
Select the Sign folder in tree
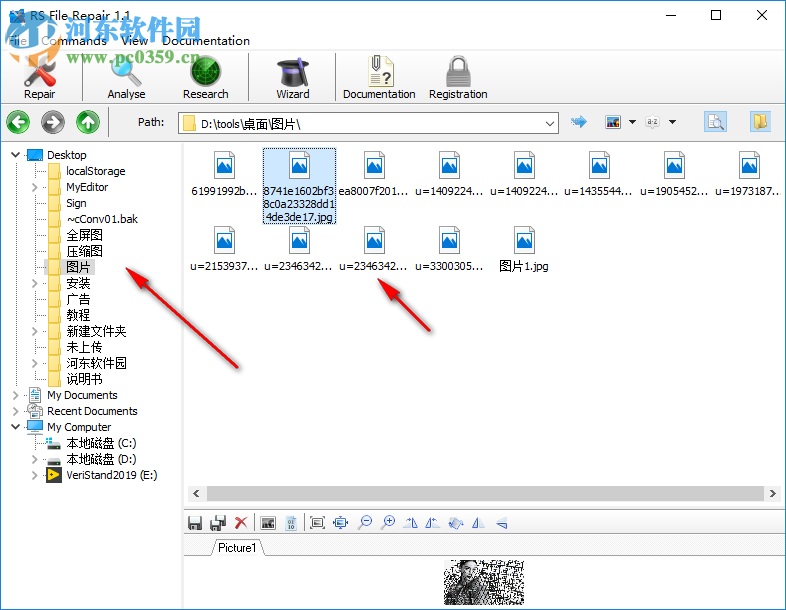(76, 203)
